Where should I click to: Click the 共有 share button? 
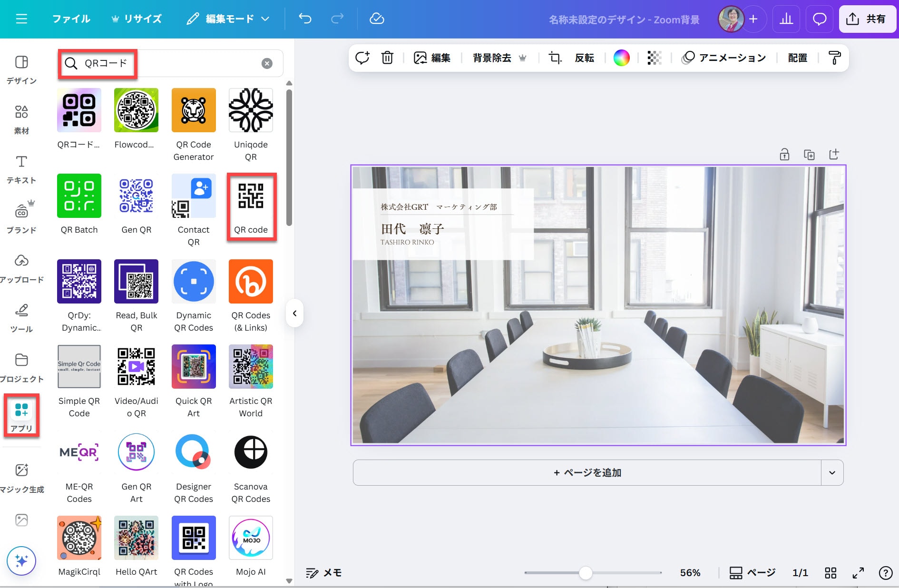[867, 19]
